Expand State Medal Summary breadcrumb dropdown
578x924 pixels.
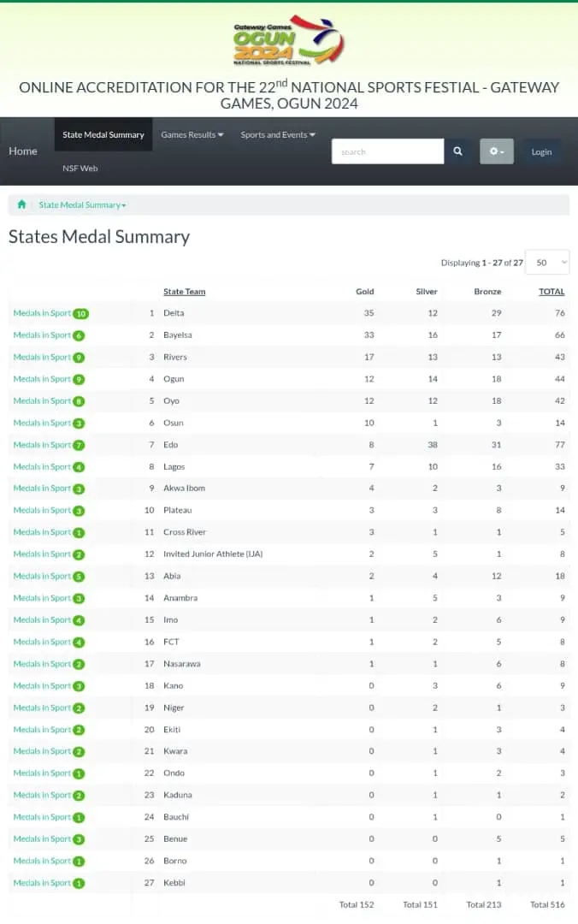point(82,205)
